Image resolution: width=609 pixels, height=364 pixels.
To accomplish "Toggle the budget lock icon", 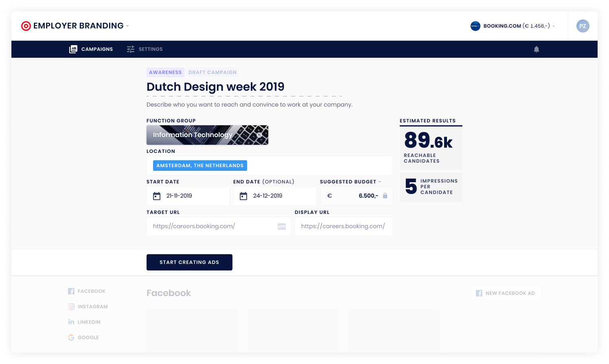I will tap(385, 196).
